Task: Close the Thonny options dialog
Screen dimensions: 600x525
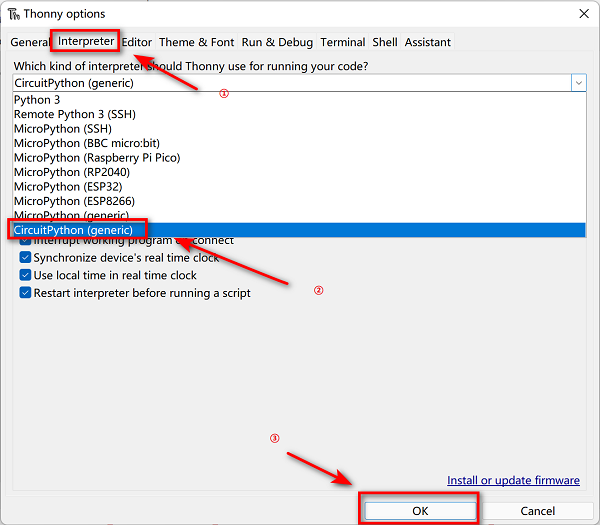Action: pyautogui.click(x=584, y=14)
